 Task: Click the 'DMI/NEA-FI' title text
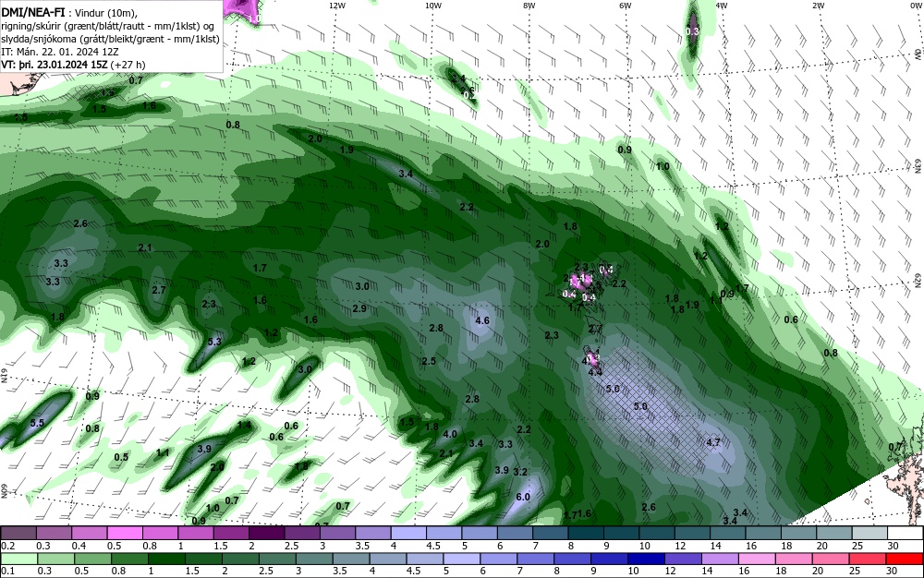pos(33,13)
